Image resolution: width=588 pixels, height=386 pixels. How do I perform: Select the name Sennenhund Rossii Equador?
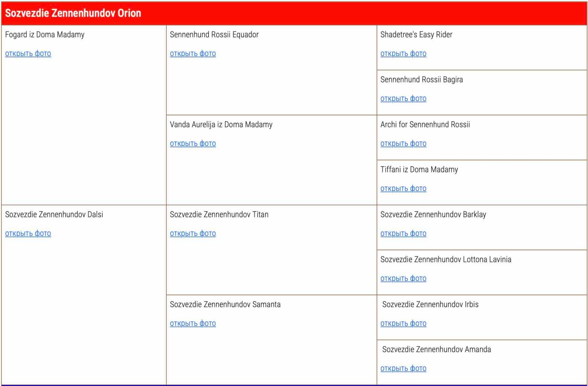(214, 35)
